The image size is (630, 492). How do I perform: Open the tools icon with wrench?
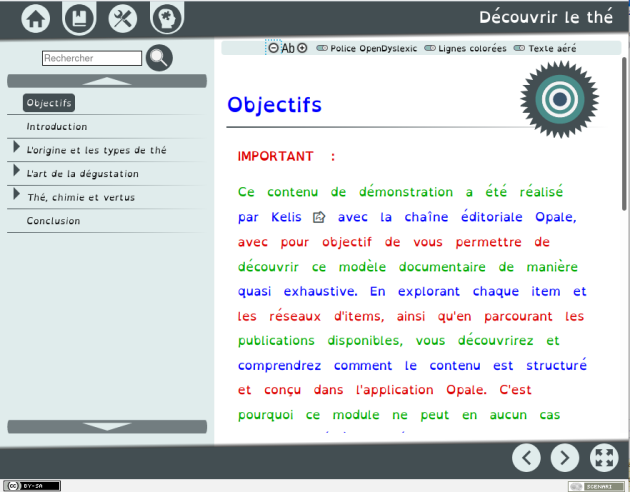pyautogui.click(x=123, y=18)
